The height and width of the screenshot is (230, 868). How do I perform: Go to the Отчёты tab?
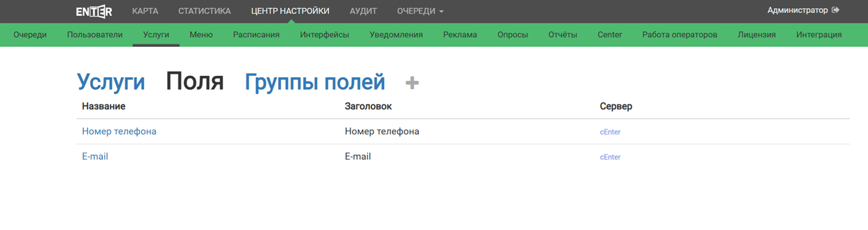pyautogui.click(x=563, y=35)
